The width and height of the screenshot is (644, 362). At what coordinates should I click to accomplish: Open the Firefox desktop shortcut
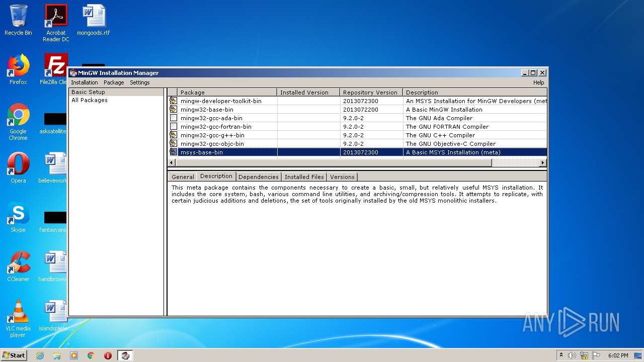[18, 69]
